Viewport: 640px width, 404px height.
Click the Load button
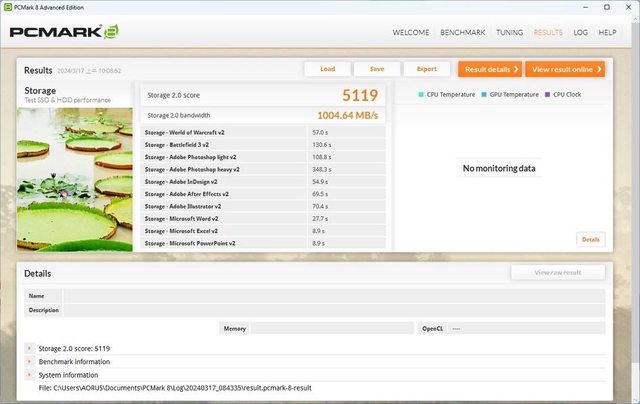(327, 69)
